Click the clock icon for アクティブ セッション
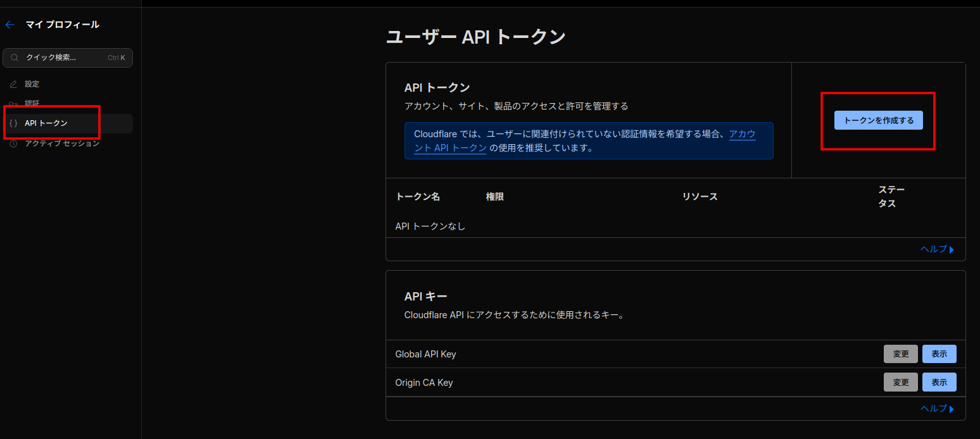 tap(13, 144)
